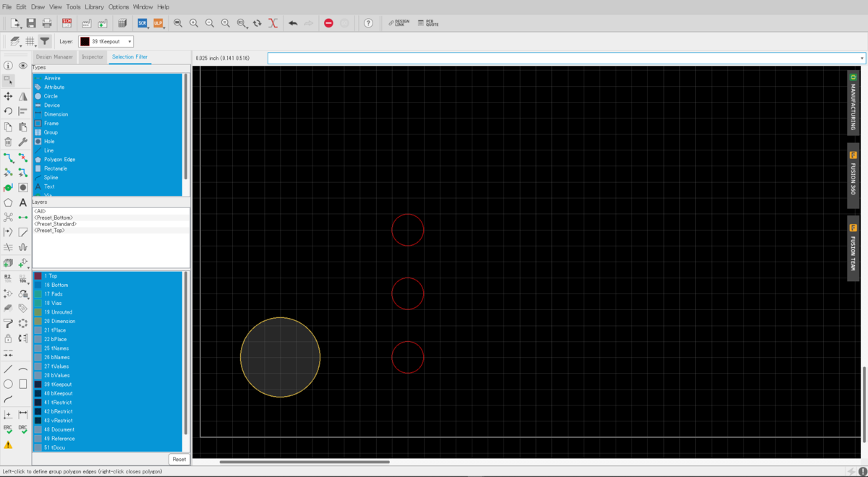Viewport: 868px width, 477px height.
Task: Toggle Airwire type in selection filter
Action: pos(107,78)
